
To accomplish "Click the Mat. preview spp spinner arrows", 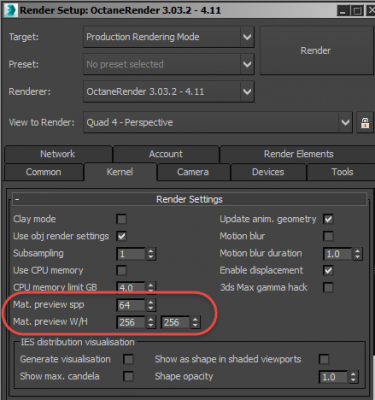I will coord(151,305).
